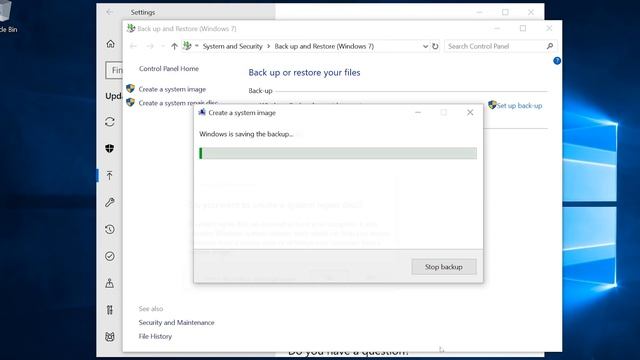This screenshot has width=640, height=360.
Task: Click Settings Home icon
Action: click(x=110, y=44)
